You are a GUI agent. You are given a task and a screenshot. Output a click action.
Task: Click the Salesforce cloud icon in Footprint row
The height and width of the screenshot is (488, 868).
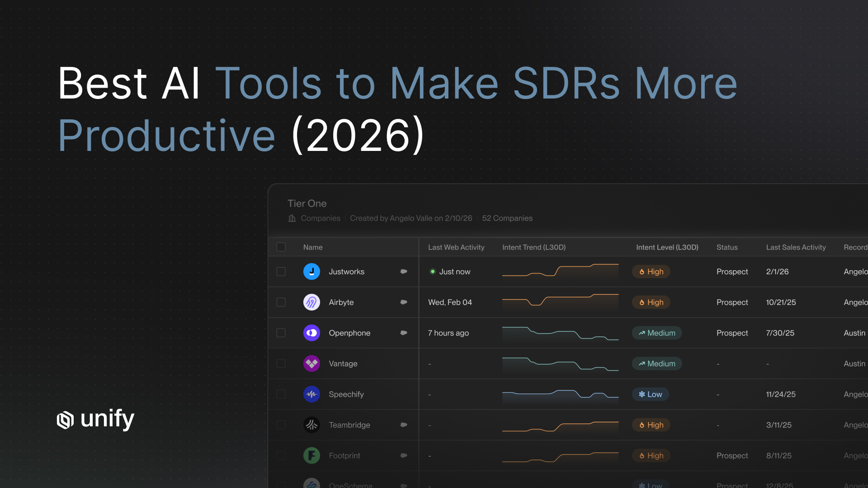(404, 456)
